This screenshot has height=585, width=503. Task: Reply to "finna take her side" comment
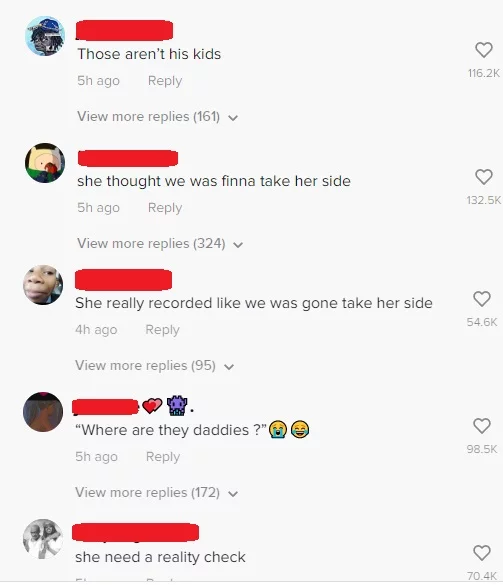[x=165, y=207]
